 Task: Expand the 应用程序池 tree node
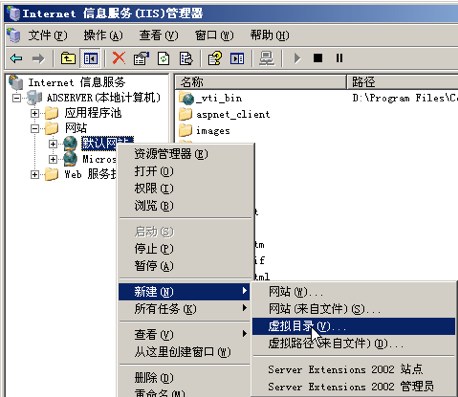tap(34, 113)
